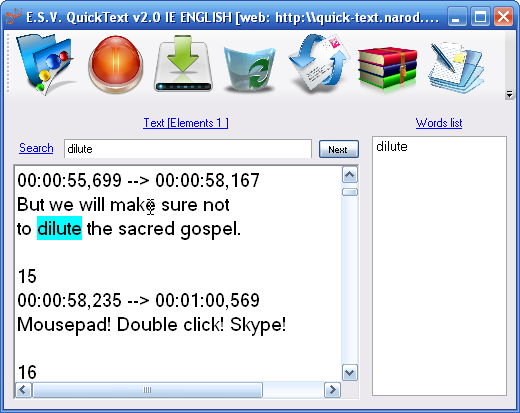This screenshot has height=413, width=520.
Task: Click the green download arrow drive icon
Action: (x=183, y=64)
